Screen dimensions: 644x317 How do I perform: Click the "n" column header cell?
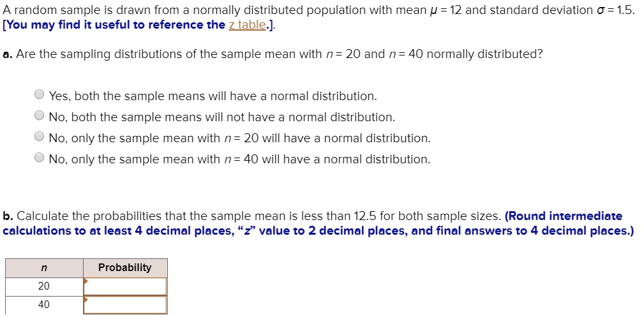[x=43, y=268]
